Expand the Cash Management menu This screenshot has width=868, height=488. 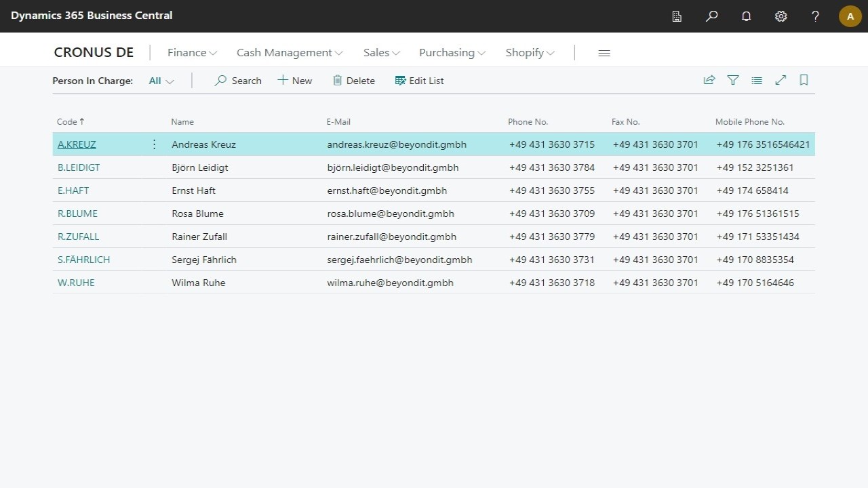(290, 53)
